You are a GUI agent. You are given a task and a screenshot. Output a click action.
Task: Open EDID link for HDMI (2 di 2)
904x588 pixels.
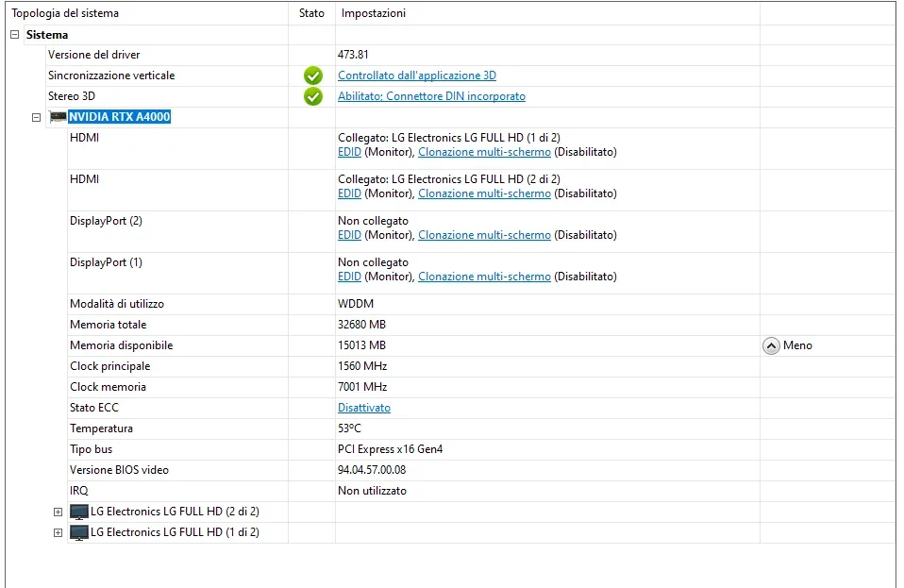coord(349,193)
